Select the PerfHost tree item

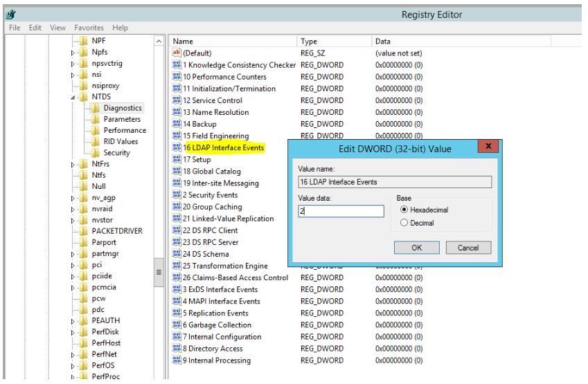point(106,343)
